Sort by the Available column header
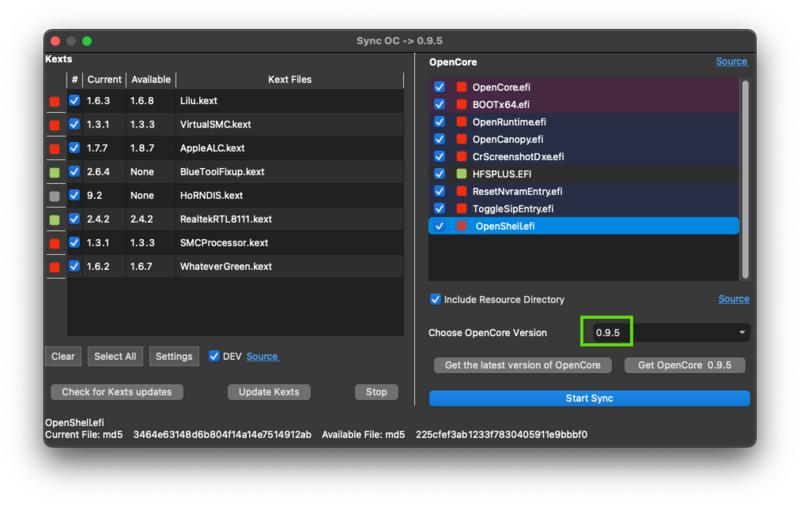This screenshot has height=505, width=800. click(x=151, y=80)
